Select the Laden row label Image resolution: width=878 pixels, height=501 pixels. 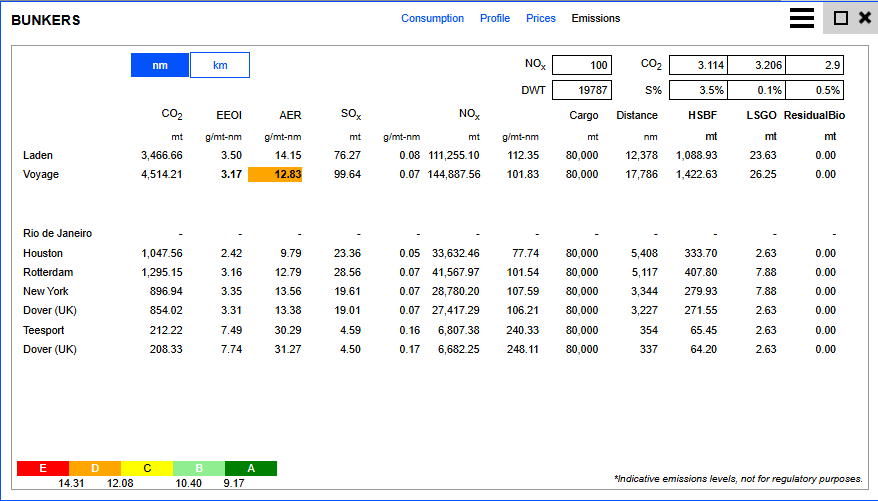click(x=38, y=155)
